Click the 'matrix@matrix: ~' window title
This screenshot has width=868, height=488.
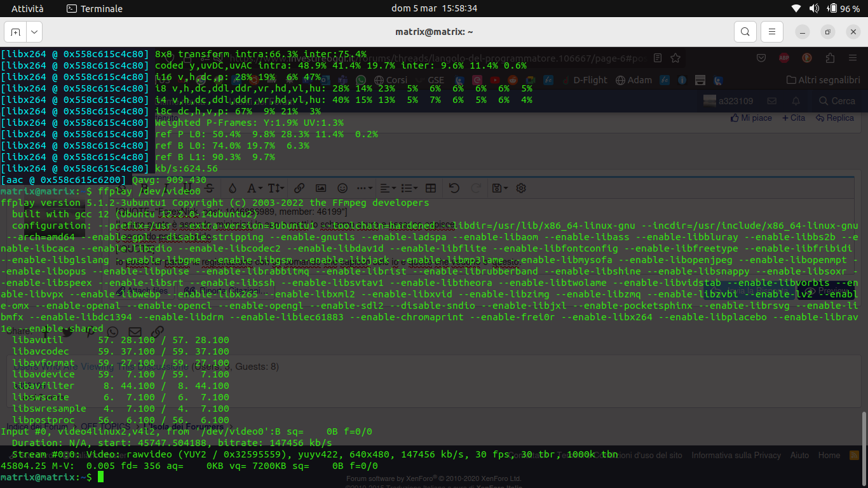point(434,32)
